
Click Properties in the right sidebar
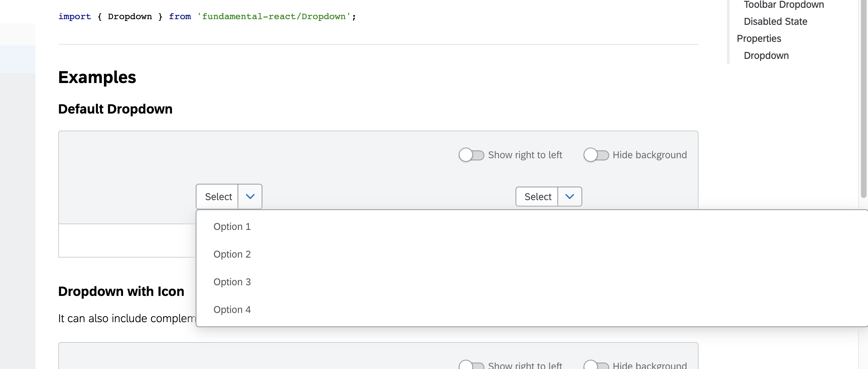pyautogui.click(x=759, y=38)
